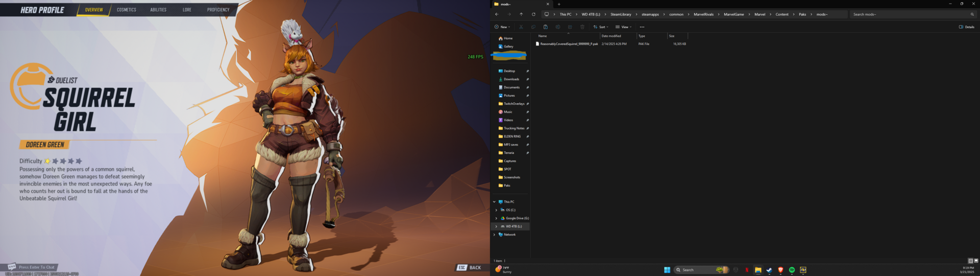This screenshot has width=980, height=276.
Task: Open the New item dropdown
Action: 502,27
